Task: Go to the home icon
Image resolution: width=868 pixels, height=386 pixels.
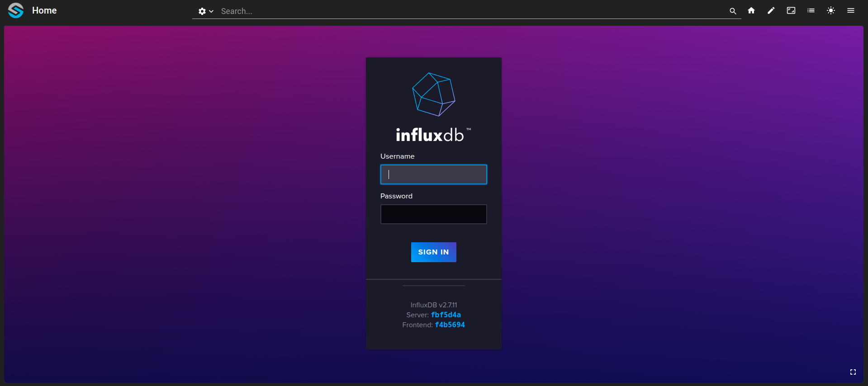Action: (x=751, y=10)
